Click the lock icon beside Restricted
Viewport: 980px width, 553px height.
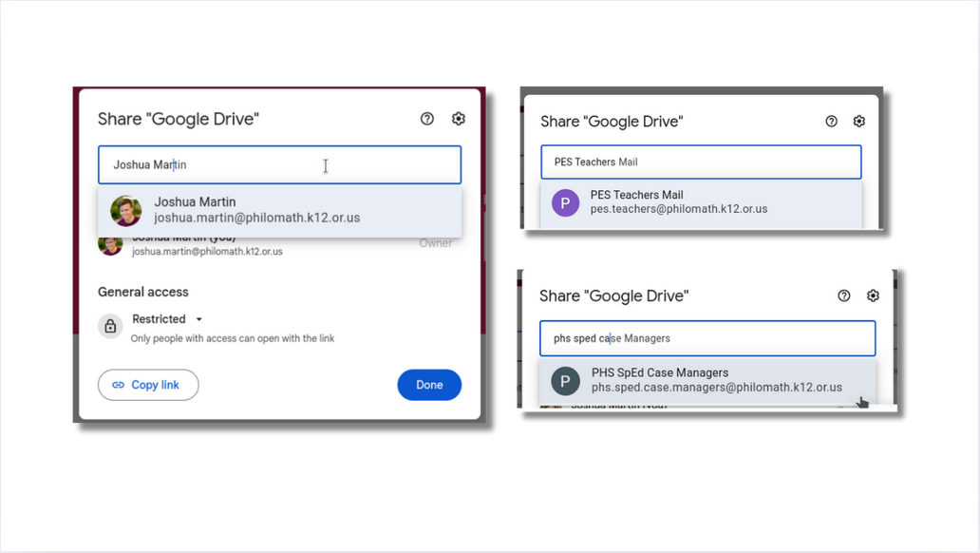pos(110,327)
